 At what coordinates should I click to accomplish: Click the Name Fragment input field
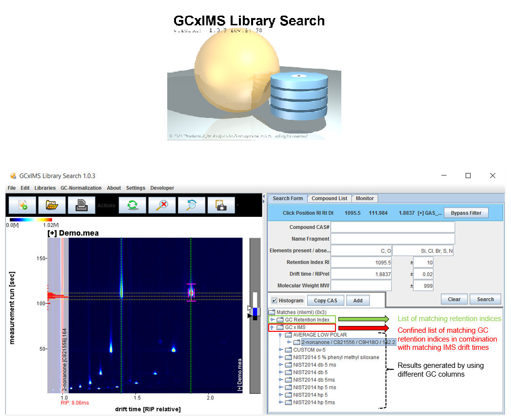[x=393, y=239]
